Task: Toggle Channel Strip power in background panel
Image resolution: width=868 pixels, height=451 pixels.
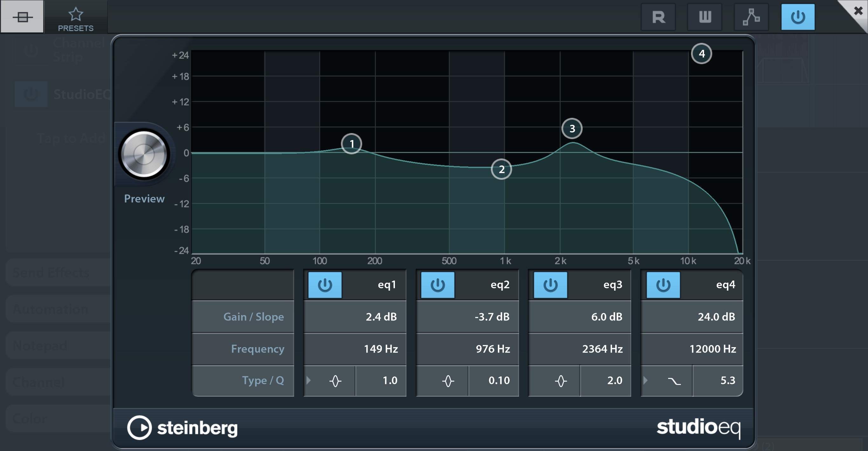Action: pyautogui.click(x=31, y=51)
